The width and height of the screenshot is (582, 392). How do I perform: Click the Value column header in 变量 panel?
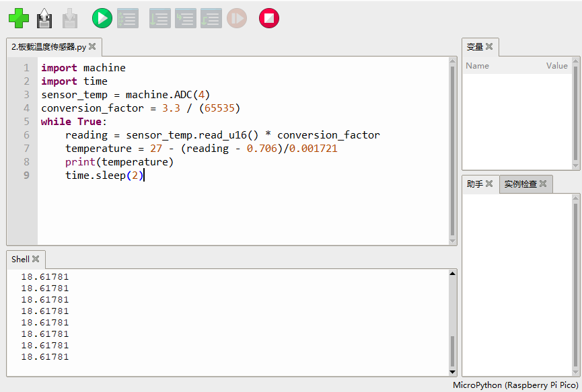click(556, 66)
